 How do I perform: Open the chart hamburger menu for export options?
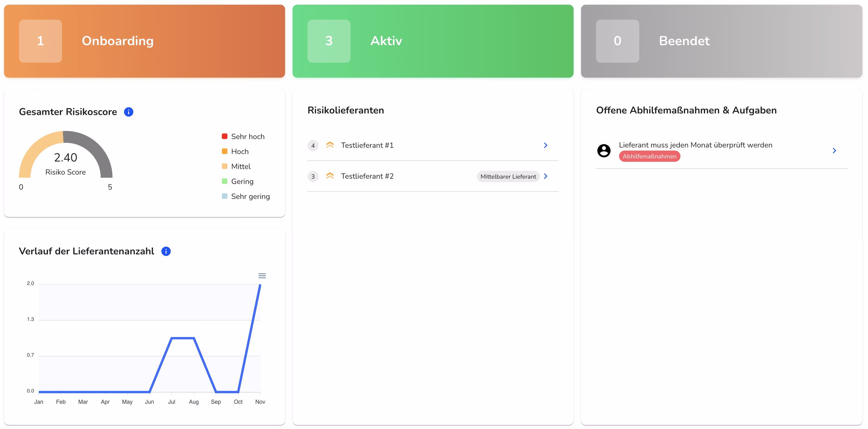263,276
